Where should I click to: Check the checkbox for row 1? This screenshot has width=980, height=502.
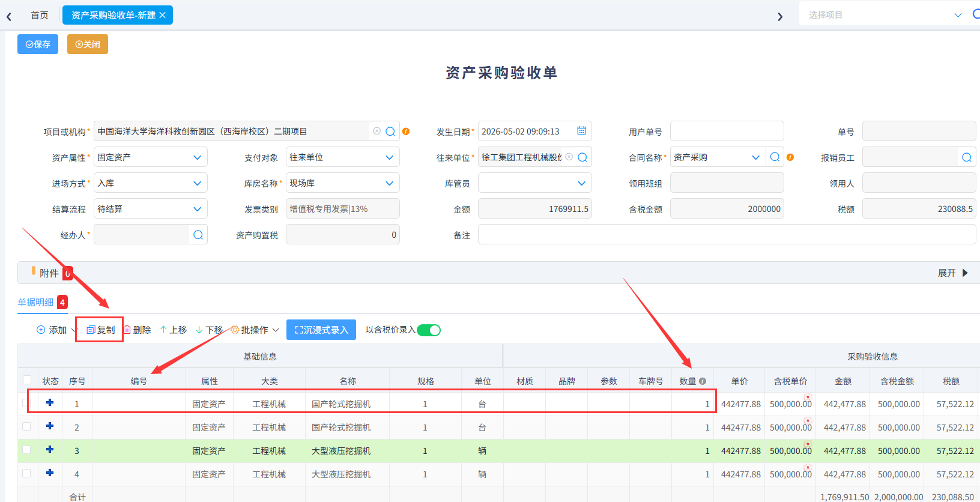coord(26,403)
